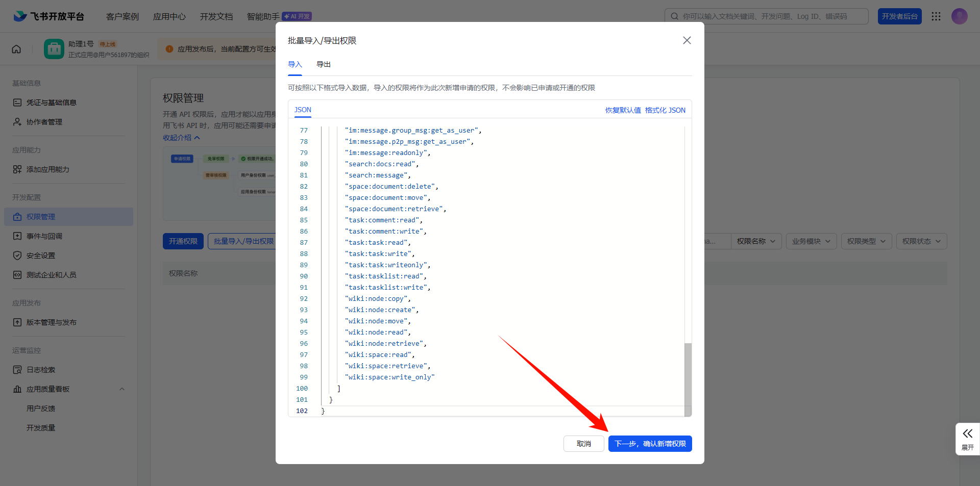Click the JSON editor vertical scrollbar
Screen dimensions: 980x486
(x=688, y=377)
